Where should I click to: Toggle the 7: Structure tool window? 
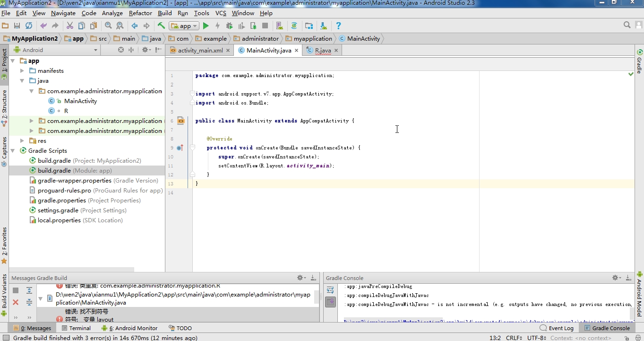[x=4, y=108]
